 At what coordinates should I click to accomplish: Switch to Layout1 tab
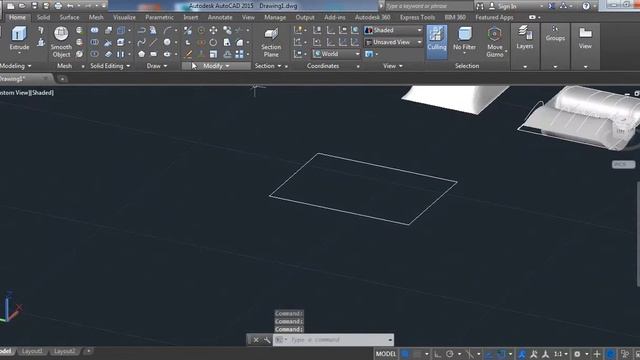(32, 351)
